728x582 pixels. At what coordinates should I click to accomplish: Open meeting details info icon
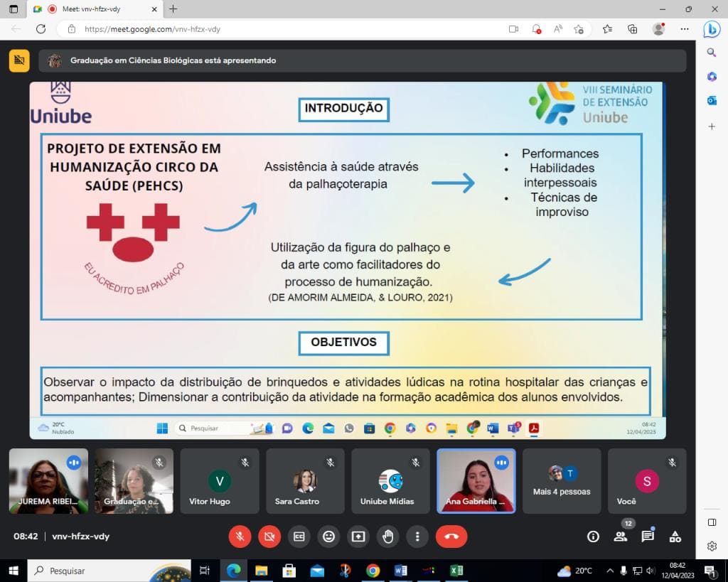coord(593,537)
